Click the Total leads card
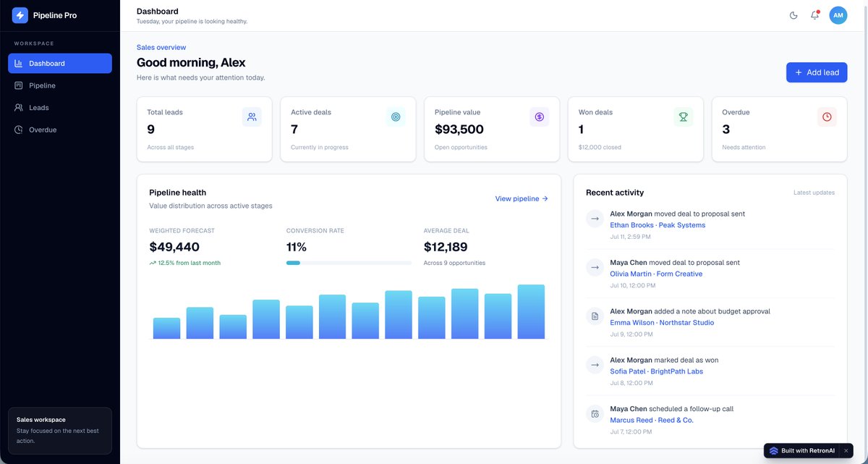Screen dimensions: 868x464 204,129
